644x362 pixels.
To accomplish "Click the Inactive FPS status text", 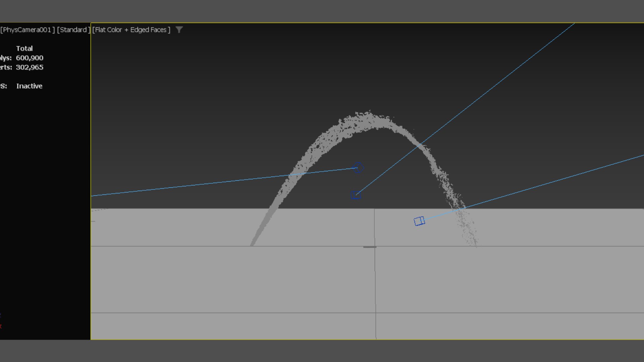I will coord(29,86).
